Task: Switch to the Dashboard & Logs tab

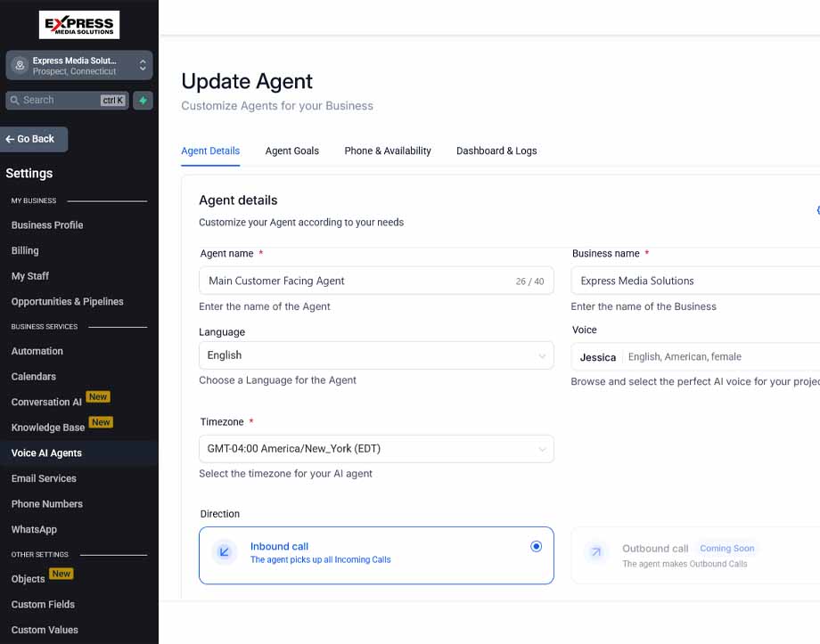Action: coord(496,151)
